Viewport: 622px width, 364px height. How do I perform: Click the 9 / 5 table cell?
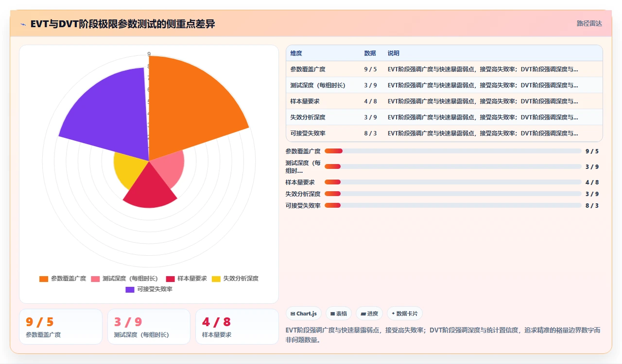pyautogui.click(x=370, y=69)
